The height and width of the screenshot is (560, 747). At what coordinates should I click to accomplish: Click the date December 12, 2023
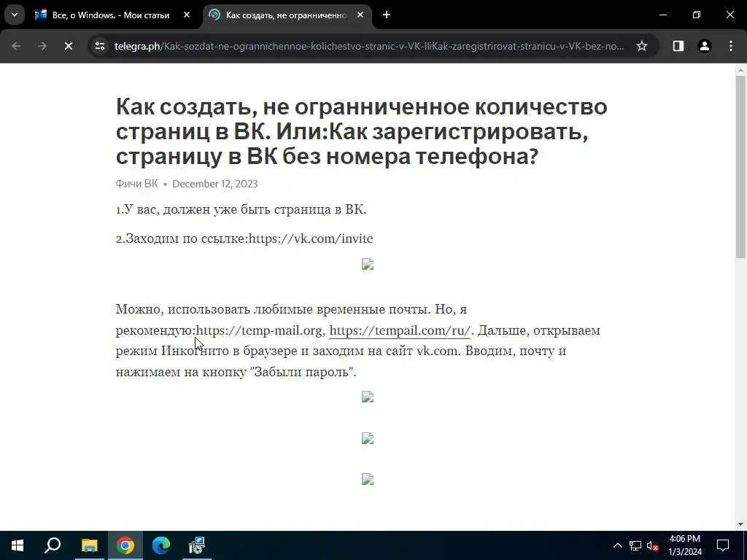[215, 184]
